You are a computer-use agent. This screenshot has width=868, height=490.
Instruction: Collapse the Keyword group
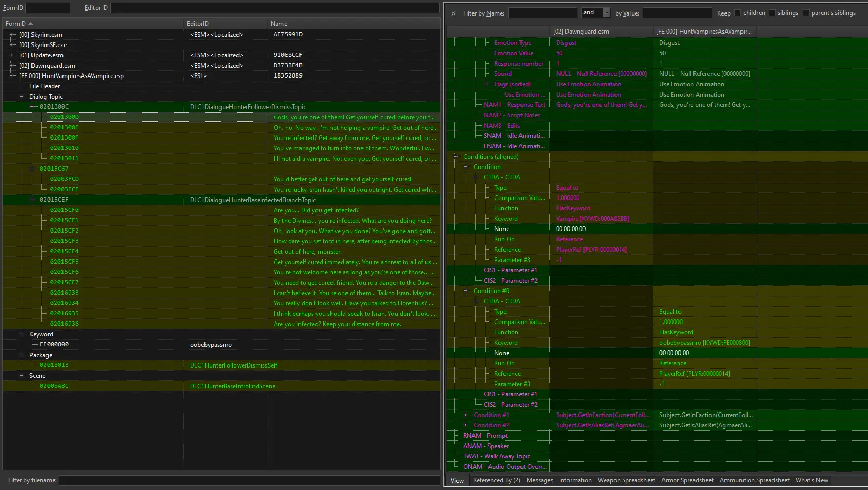21,334
